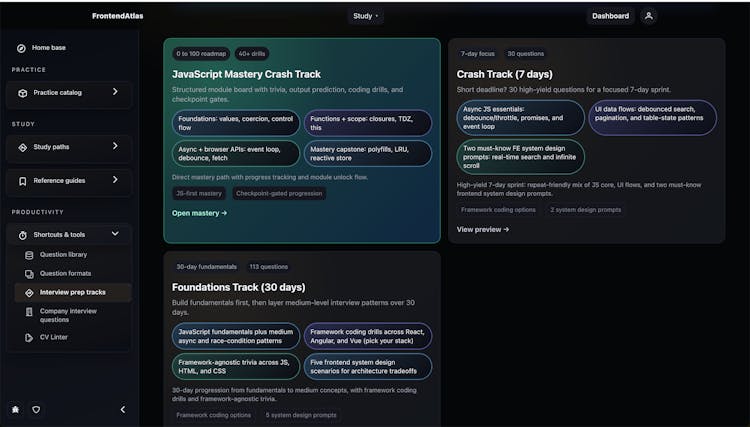Click JavaScript fundamentals plus medium async pill
The height and width of the screenshot is (427, 750).
[236, 336]
